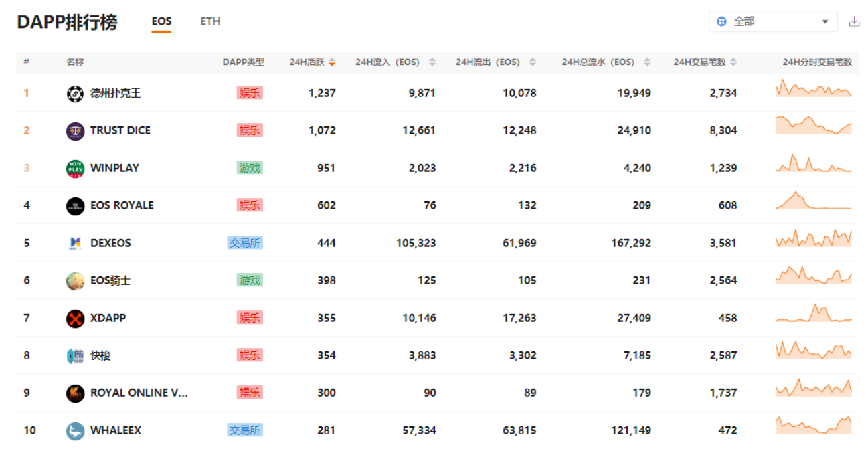Screen dimensions: 868x449
Task: Click the 167,292 total flow value
Action: click(631, 244)
